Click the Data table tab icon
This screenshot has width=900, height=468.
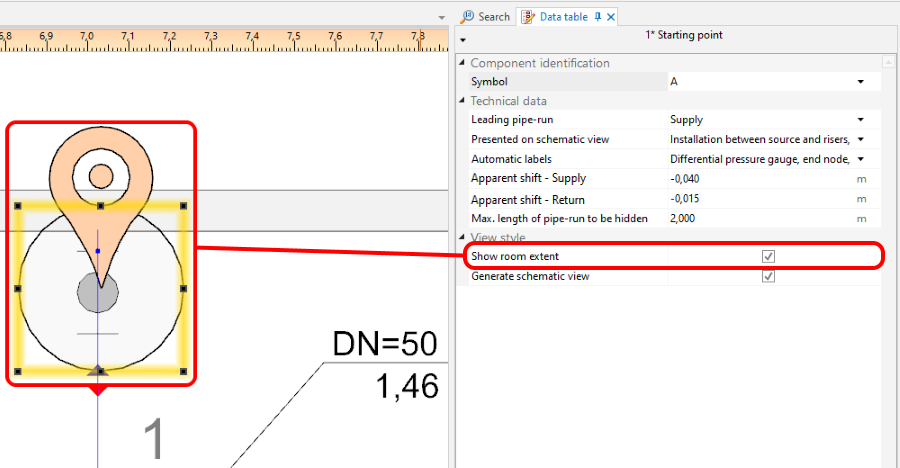tap(528, 17)
